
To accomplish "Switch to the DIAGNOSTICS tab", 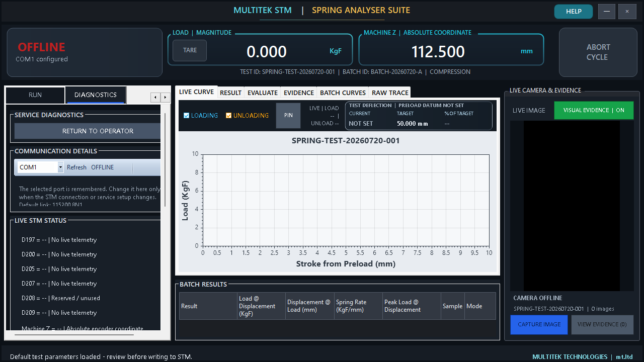I will coord(96,95).
